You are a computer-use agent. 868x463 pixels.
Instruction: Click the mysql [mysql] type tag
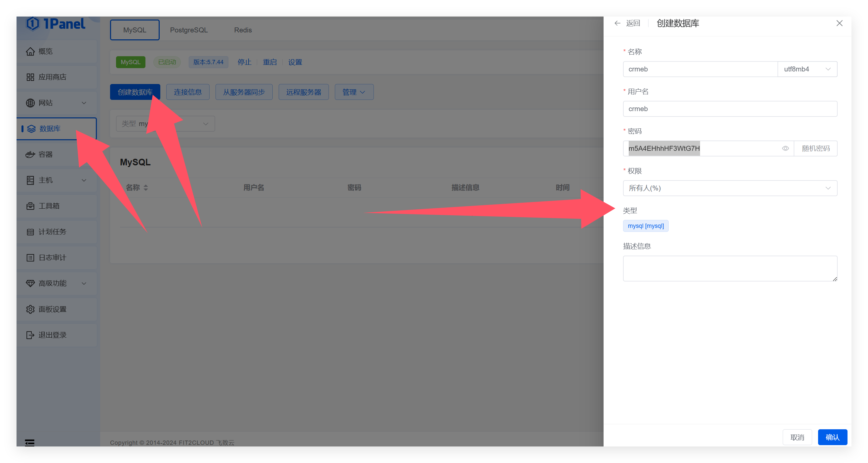(x=646, y=226)
